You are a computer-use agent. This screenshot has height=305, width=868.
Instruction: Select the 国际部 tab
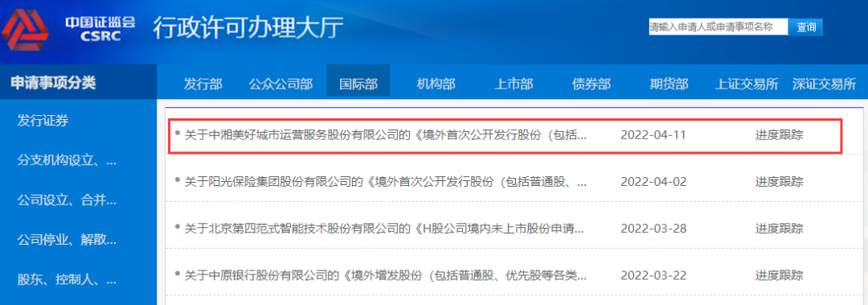pos(358,84)
